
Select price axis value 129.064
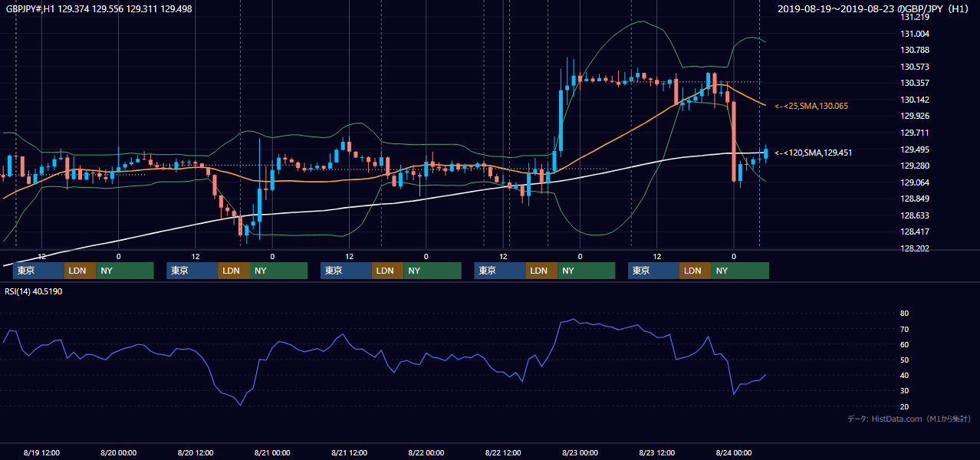(x=915, y=182)
